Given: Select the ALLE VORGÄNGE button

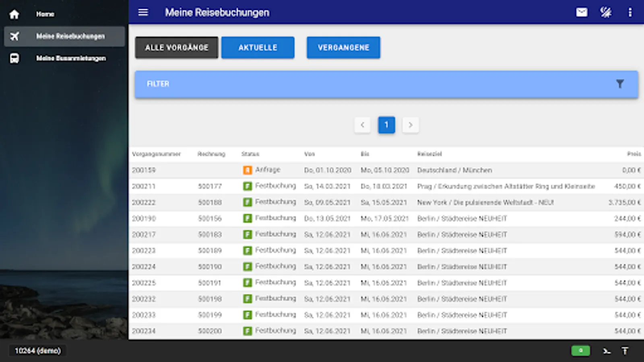Looking at the screenshot, I should (x=177, y=47).
